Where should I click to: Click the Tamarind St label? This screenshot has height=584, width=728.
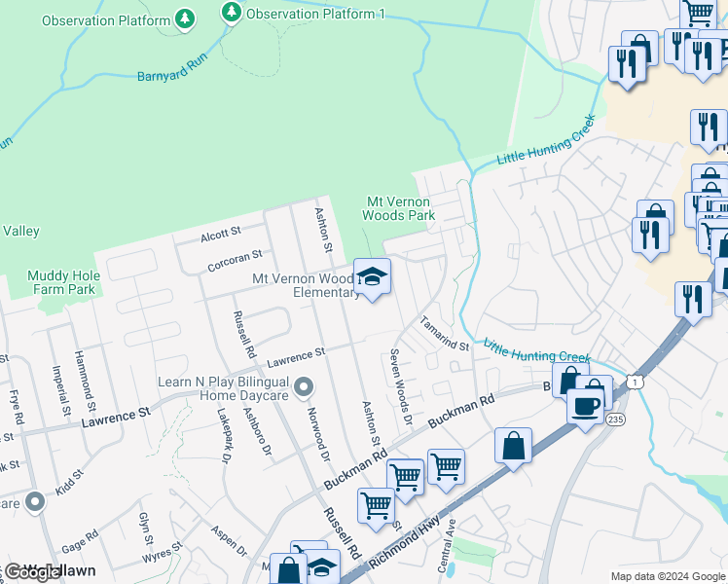(x=445, y=333)
